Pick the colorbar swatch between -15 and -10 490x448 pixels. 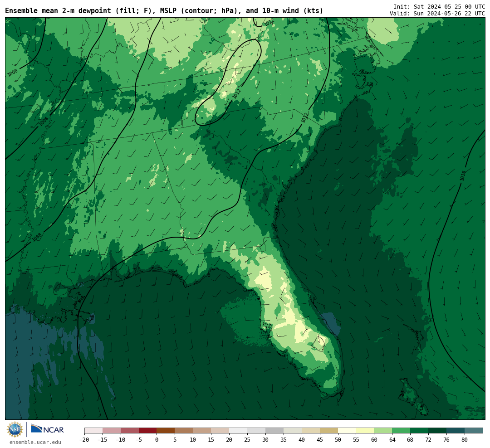(x=112, y=431)
